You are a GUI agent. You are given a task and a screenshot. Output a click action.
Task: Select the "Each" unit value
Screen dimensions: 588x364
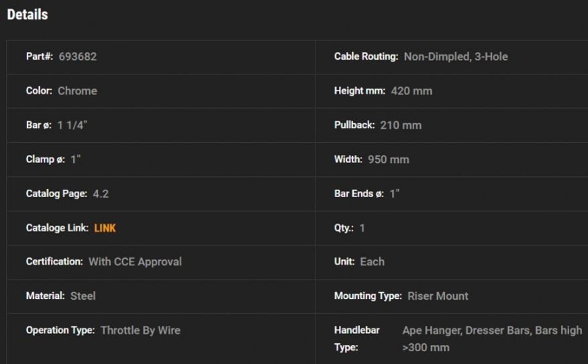[x=372, y=262]
